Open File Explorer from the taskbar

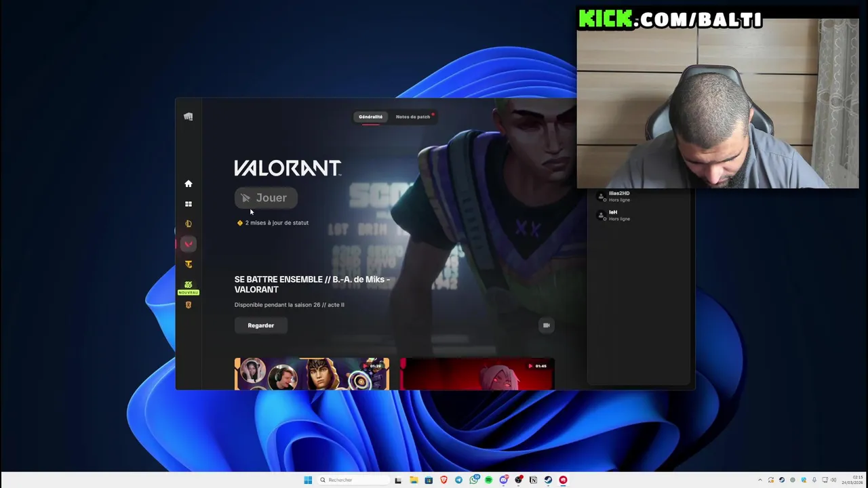coord(414,480)
